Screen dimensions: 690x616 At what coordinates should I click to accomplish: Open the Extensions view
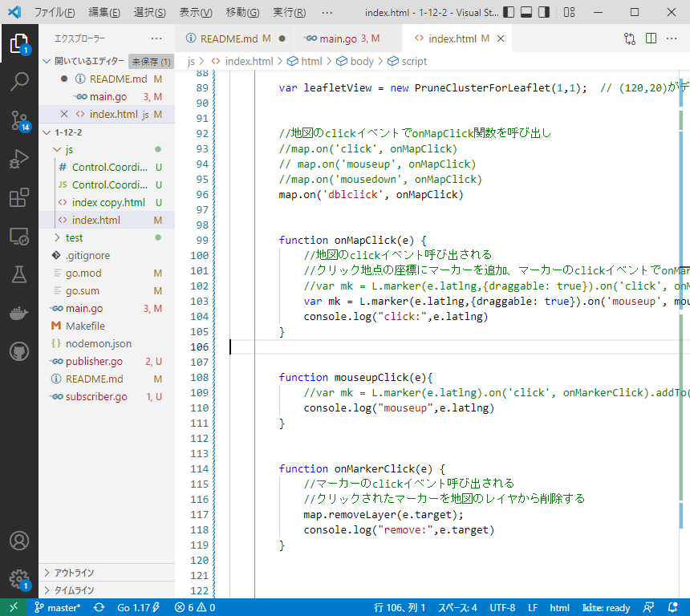tap(19, 198)
